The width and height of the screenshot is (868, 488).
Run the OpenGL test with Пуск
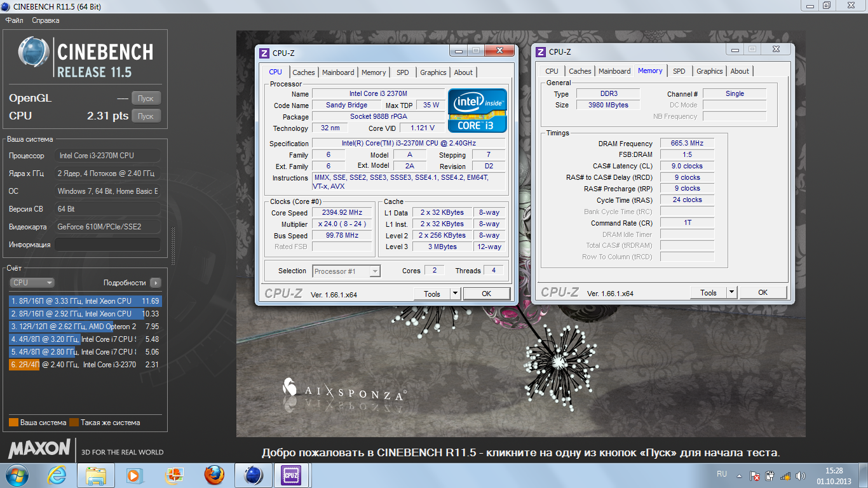[x=146, y=98]
